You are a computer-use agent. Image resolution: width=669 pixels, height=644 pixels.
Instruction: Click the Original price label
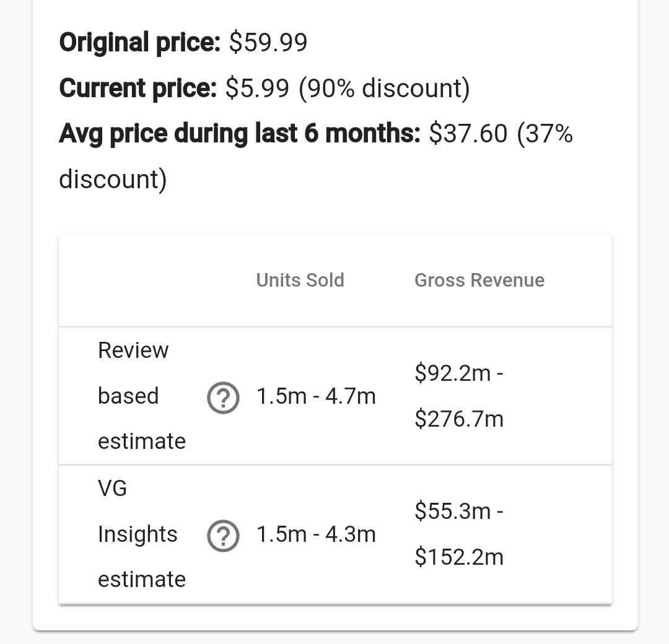coord(139,43)
